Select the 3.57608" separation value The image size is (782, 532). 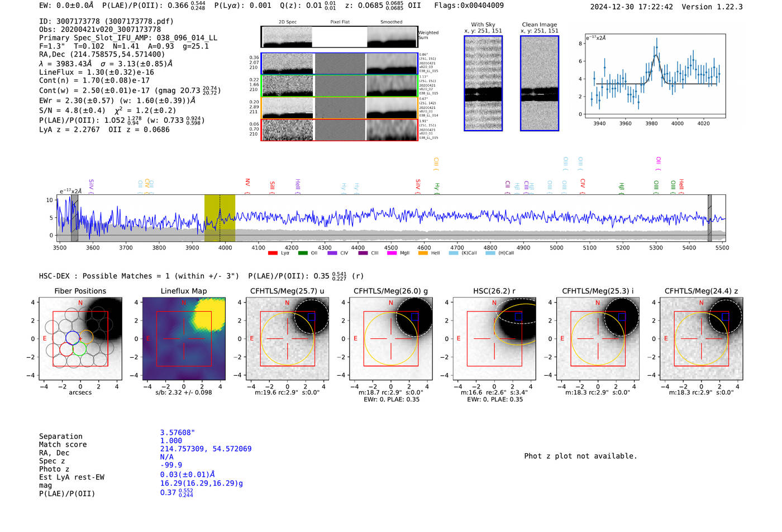[x=178, y=433]
